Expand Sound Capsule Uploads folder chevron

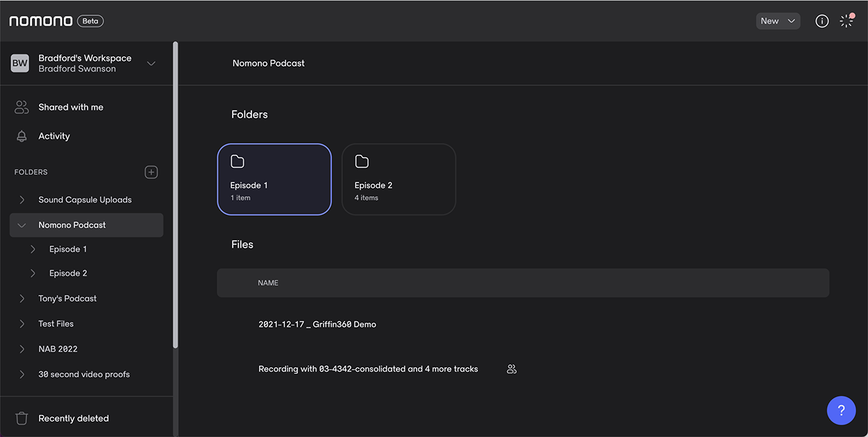click(x=22, y=200)
